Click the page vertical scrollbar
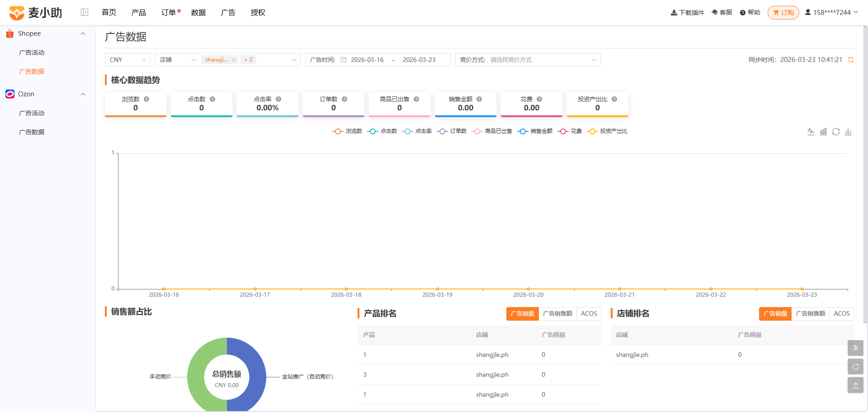 coord(865,174)
